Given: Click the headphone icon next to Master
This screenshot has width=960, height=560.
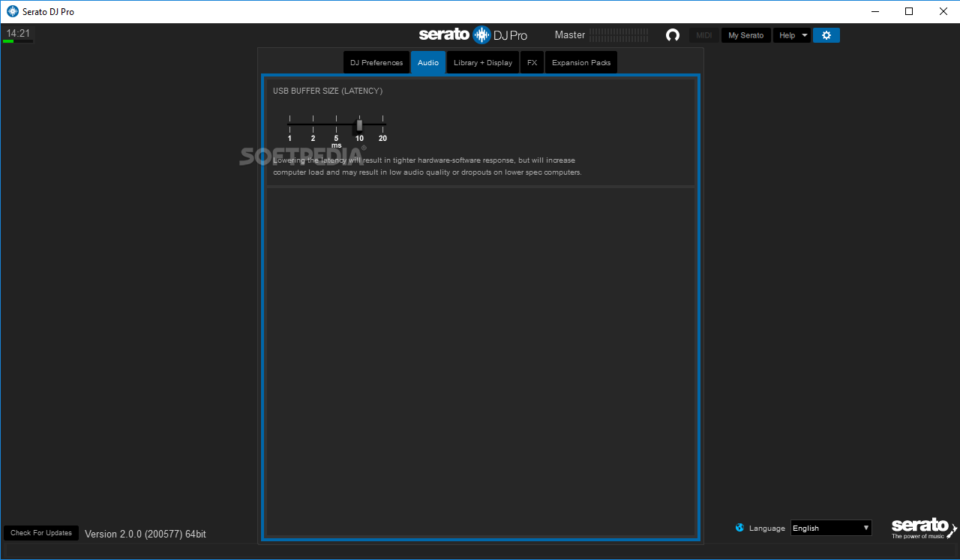Looking at the screenshot, I should click(x=673, y=35).
